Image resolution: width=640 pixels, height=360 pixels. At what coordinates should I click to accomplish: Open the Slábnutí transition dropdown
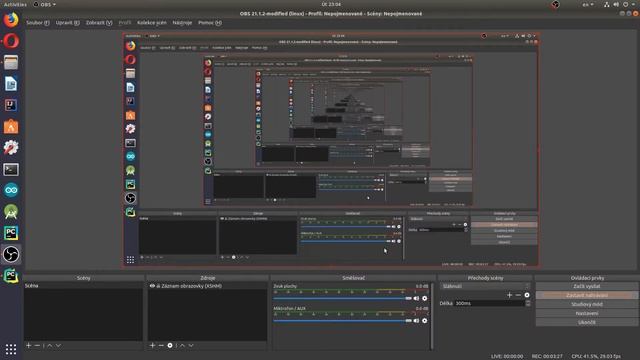click(x=485, y=286)
